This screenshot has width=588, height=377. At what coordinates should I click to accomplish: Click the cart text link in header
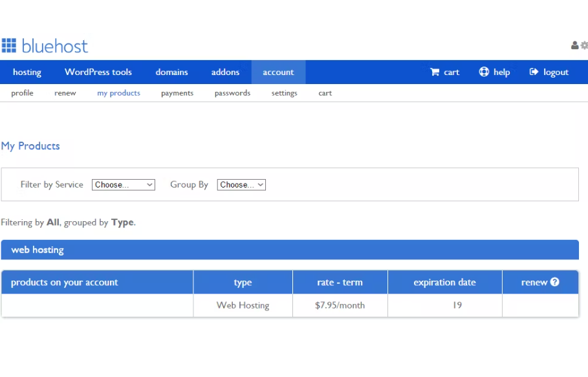coord(452,72)
